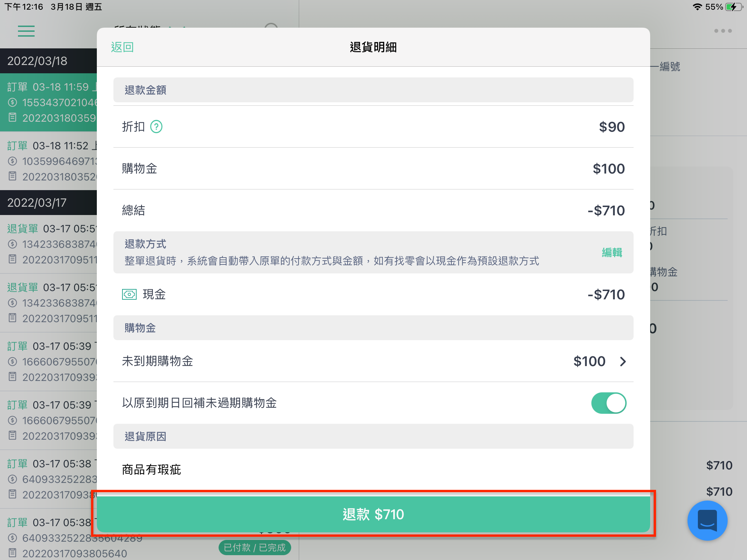Image resolution: width=747 pixels, height=560 pixels.
Task: Select order 03-18 11:59 in list
Action: point(48,102)
